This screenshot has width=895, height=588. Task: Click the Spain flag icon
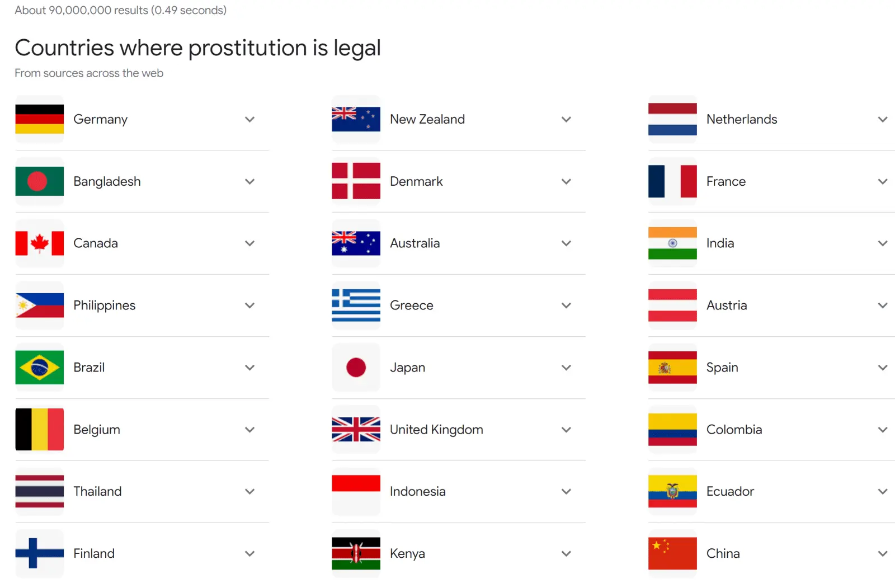pos(672,368)
